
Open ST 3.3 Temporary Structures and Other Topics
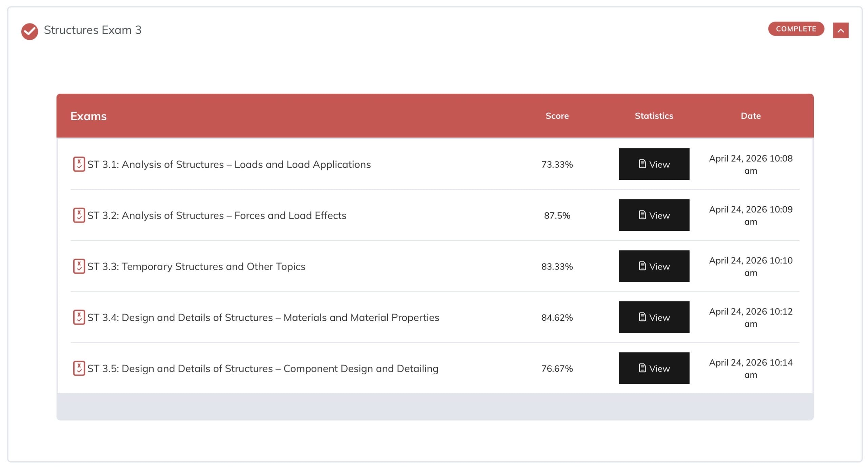[x=196, y=266]
